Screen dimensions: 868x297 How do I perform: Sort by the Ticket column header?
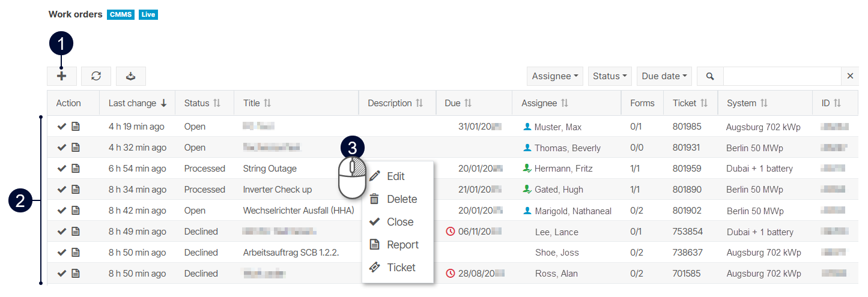tap(690, 103)
